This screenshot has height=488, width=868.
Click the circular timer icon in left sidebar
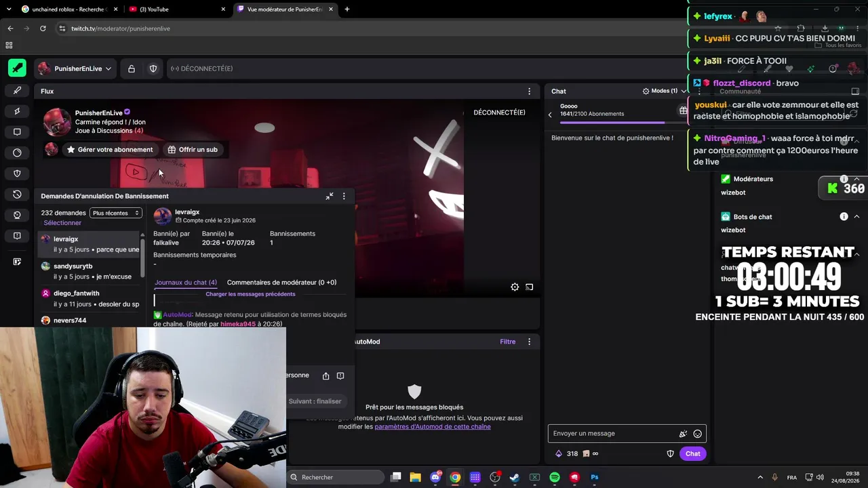tap(17, 152)
